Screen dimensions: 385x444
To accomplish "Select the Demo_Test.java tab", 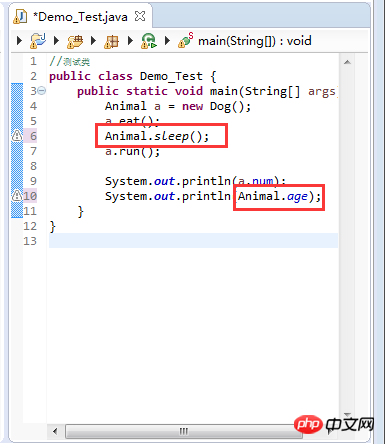I will (80, 16).
